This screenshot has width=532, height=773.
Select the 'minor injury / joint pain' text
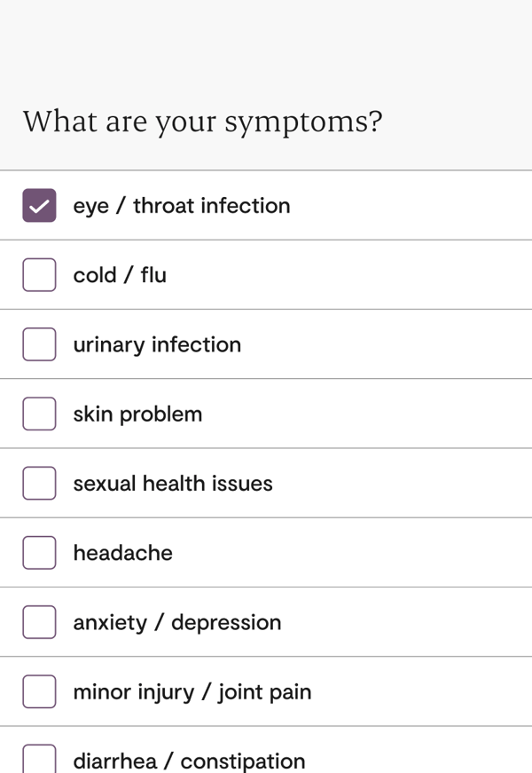point(192,691)
